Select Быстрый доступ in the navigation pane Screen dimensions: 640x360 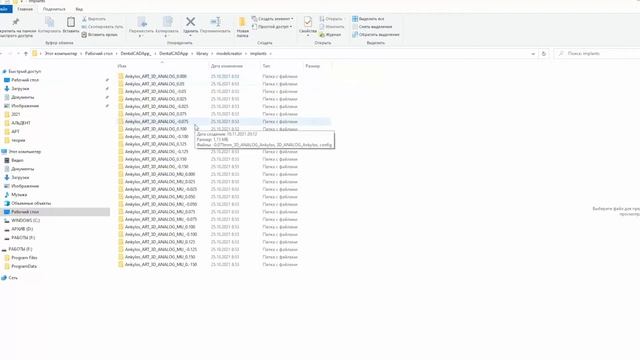(24, 71)
